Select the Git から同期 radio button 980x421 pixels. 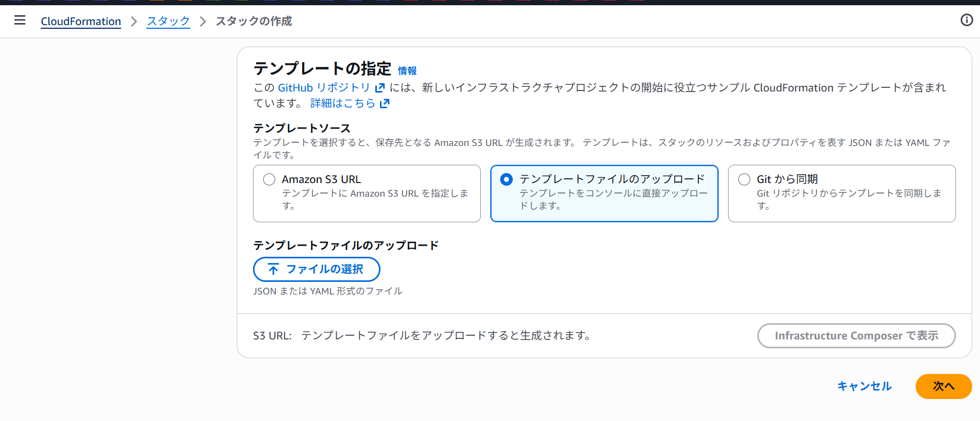tap(744, 179)
